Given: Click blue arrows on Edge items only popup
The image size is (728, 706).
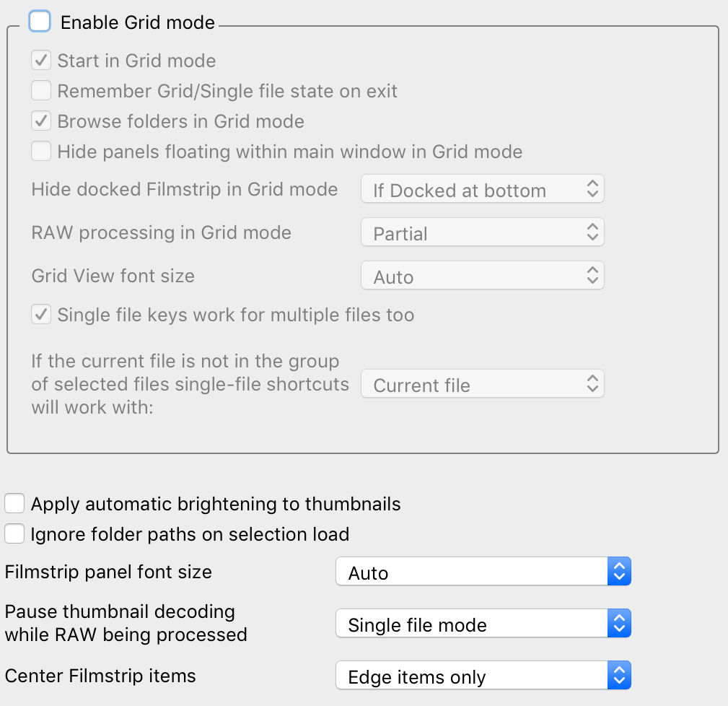Looking at the screenshot, I should 619,676.
